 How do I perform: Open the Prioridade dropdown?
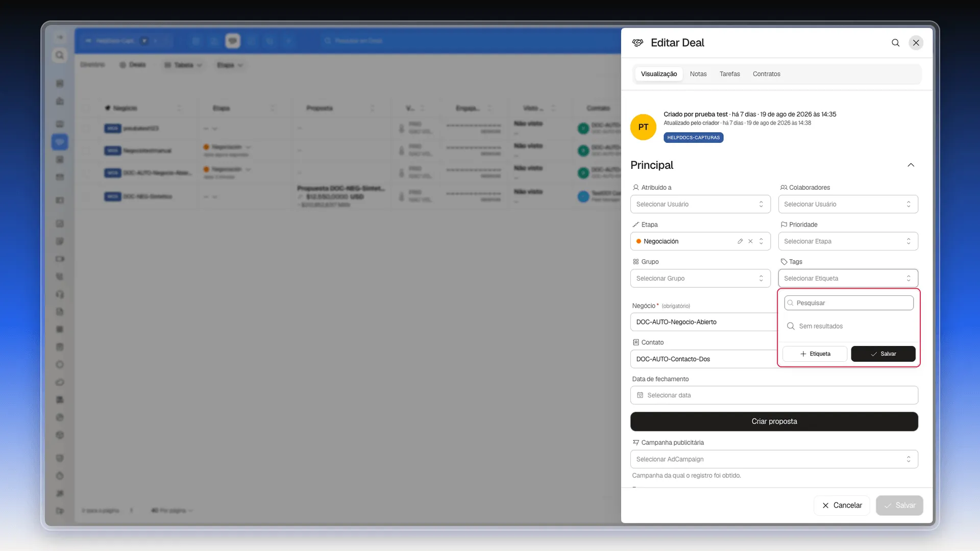(x=848, y=241)
